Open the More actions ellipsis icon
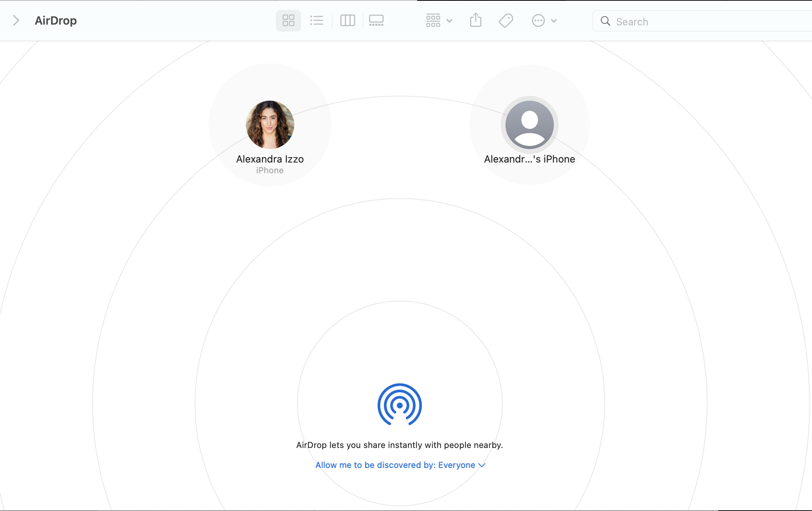812x511 pixels. pyautogui.click(x=538, y=20)
